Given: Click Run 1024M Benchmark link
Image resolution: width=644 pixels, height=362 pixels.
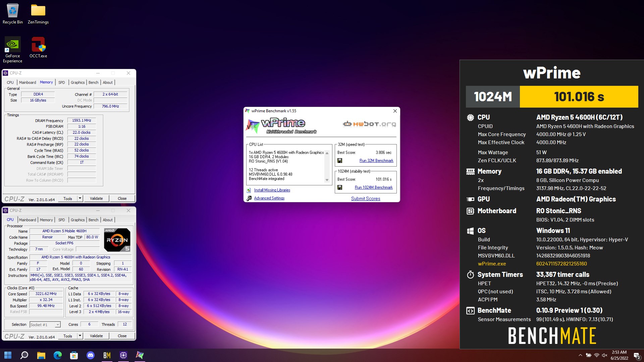Looking at the screenshot, I should coord(374,187).
